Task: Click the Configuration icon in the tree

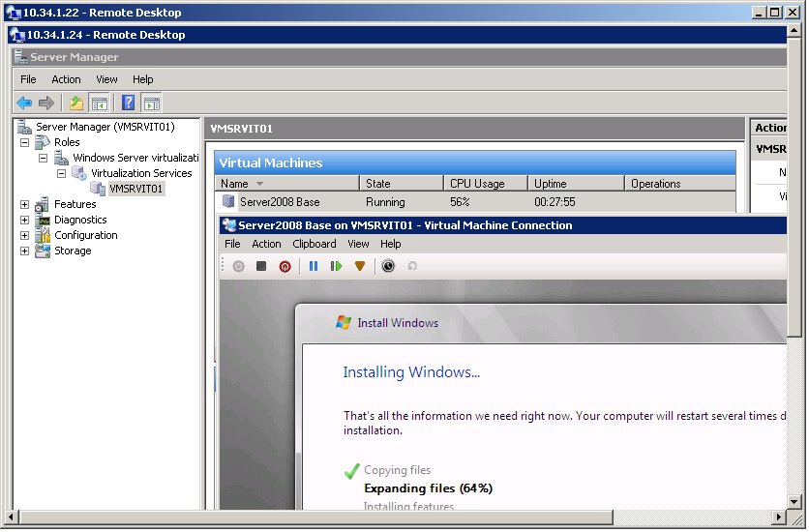Action: [x=43, y=236]
